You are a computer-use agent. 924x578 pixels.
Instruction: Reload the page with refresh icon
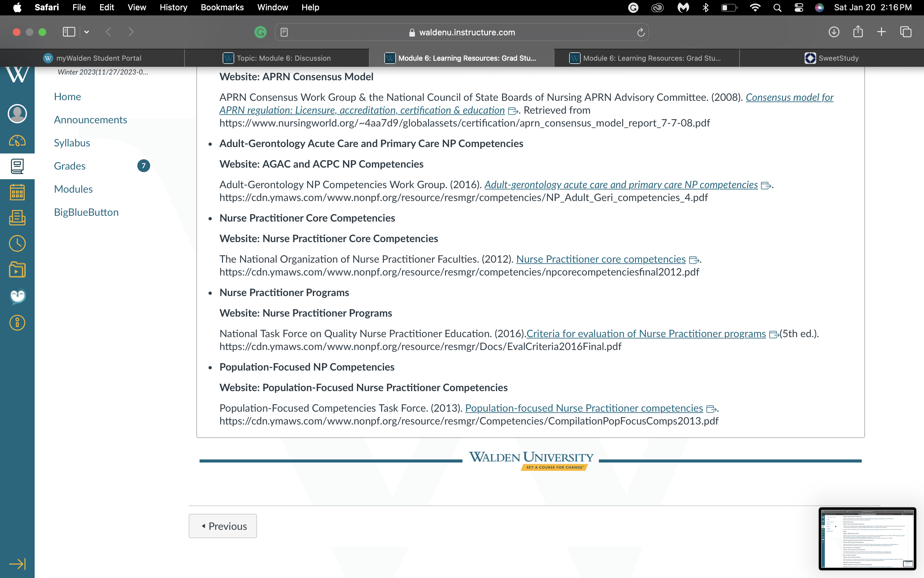(x=641, y=32)
